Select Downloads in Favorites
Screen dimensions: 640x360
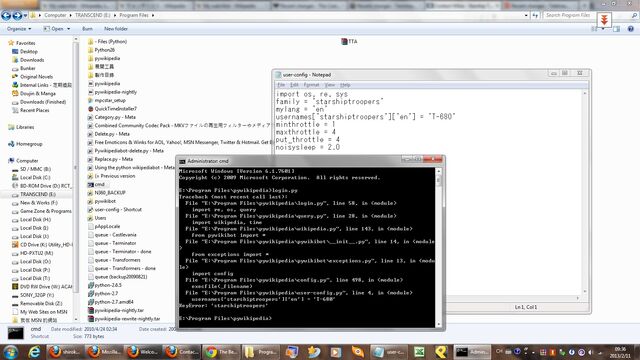coord(28,60)
